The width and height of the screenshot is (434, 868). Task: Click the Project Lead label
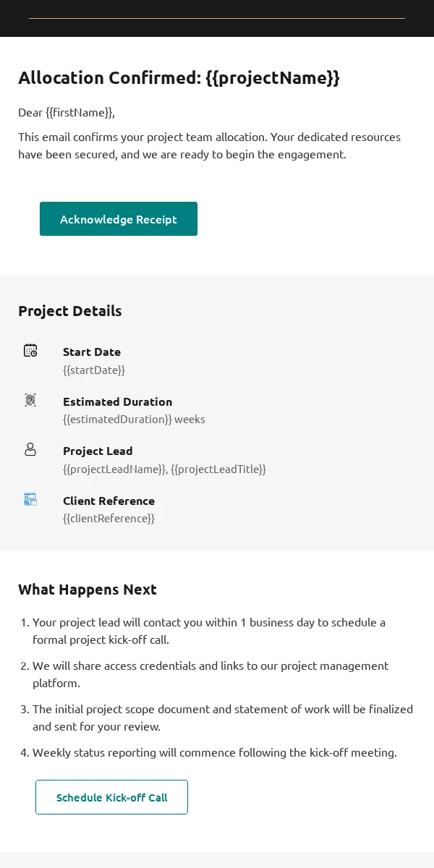(x=98, y=451)
